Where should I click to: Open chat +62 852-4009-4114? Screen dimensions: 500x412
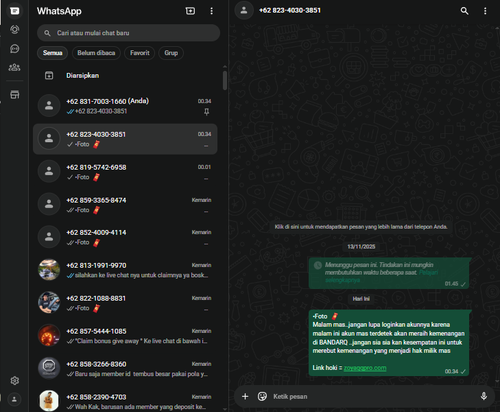[125, 237]
